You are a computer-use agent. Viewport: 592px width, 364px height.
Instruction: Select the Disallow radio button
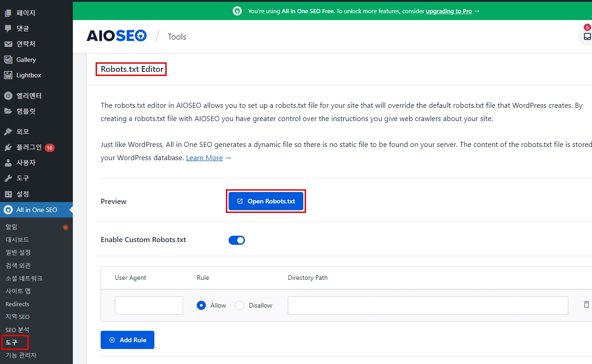coord(240,305)
